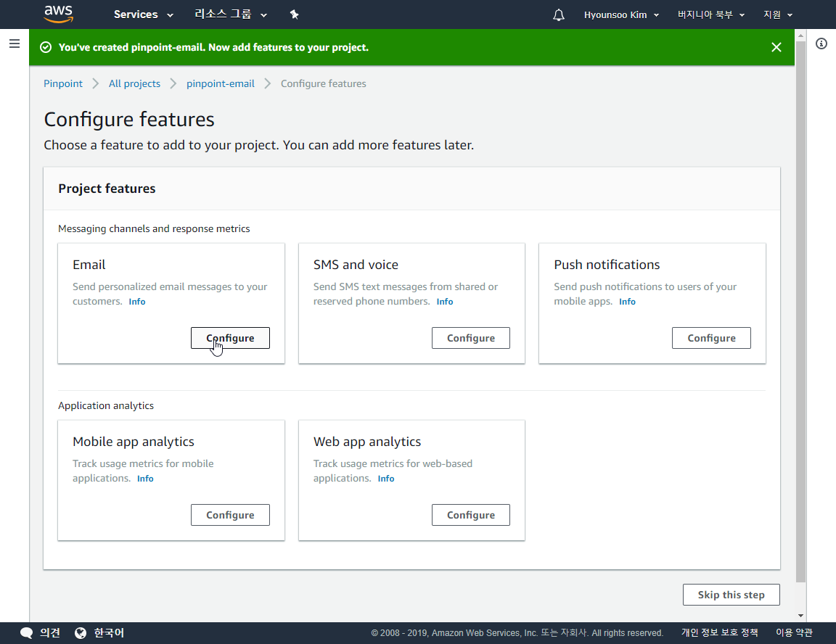Change language via 한국어 link
836x644 pixels.
[x=109, y=633]
